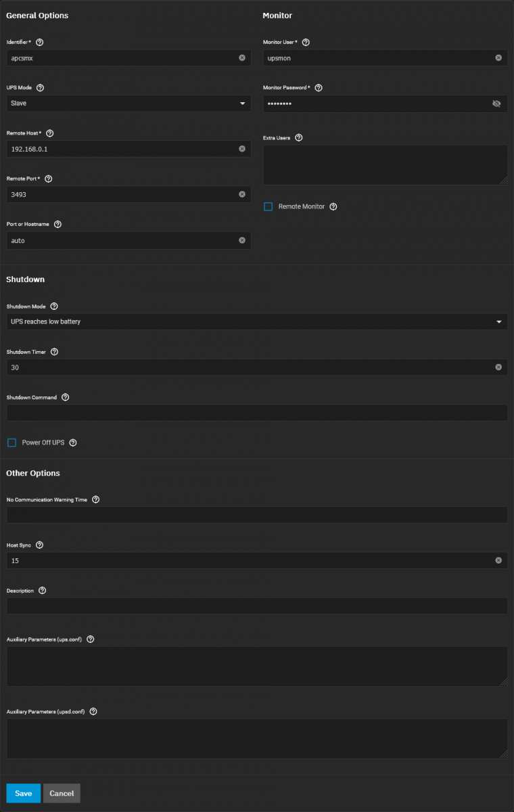Clear the Host Sync value
514x812 pixels.
(498, 560)
